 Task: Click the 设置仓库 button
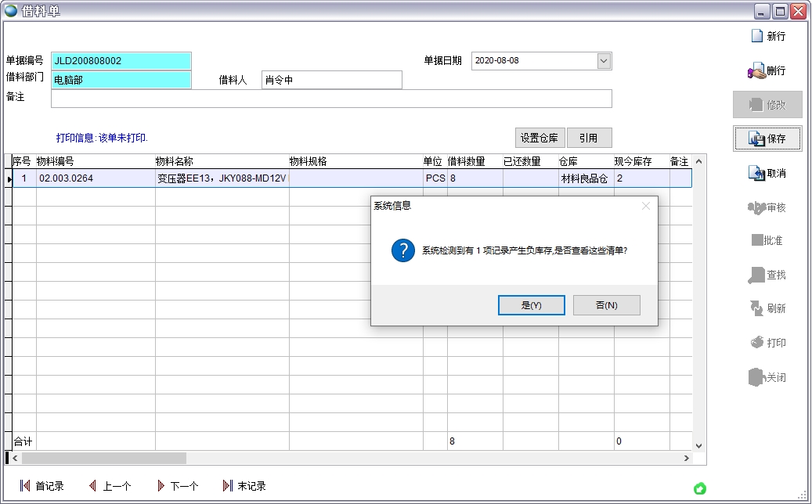tap(539, 138)
